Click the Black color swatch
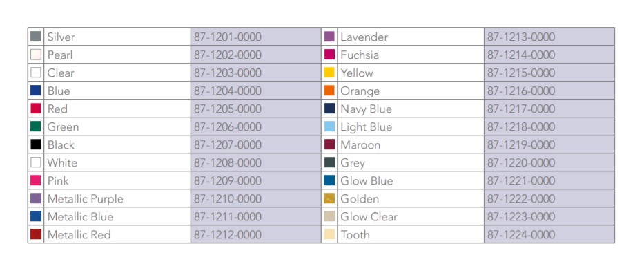The height and width of the screenshot is (273, 644). point(36,144)
